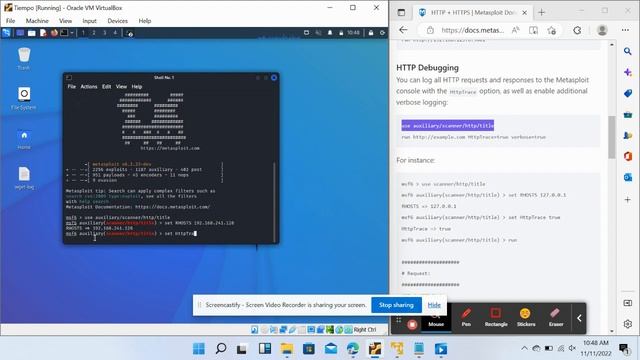Viewport: 640px width, 360px height.
Task: Launch Firefox from the Kali top panel
Action: click(x=54, y=33)
